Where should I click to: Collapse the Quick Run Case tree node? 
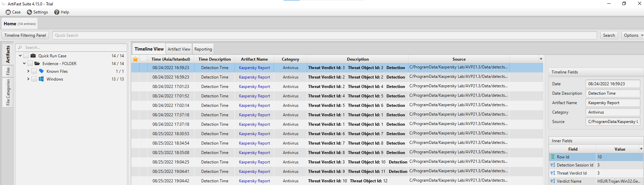coord(20,56)
